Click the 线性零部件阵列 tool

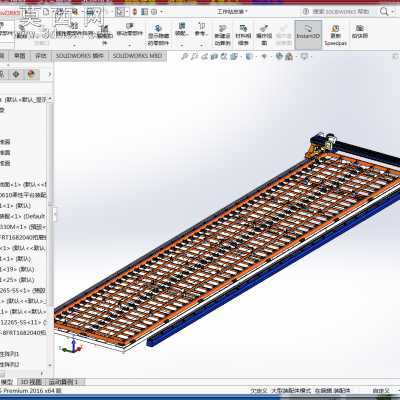75,30
